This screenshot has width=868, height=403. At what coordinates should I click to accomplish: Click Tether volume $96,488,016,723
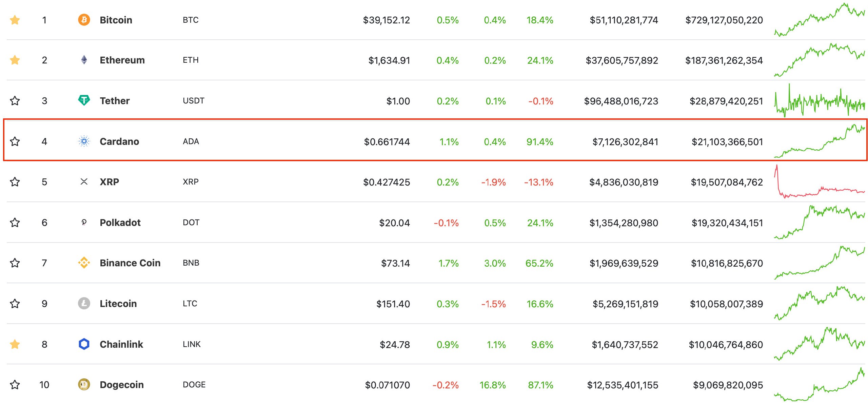coord(621,101)
